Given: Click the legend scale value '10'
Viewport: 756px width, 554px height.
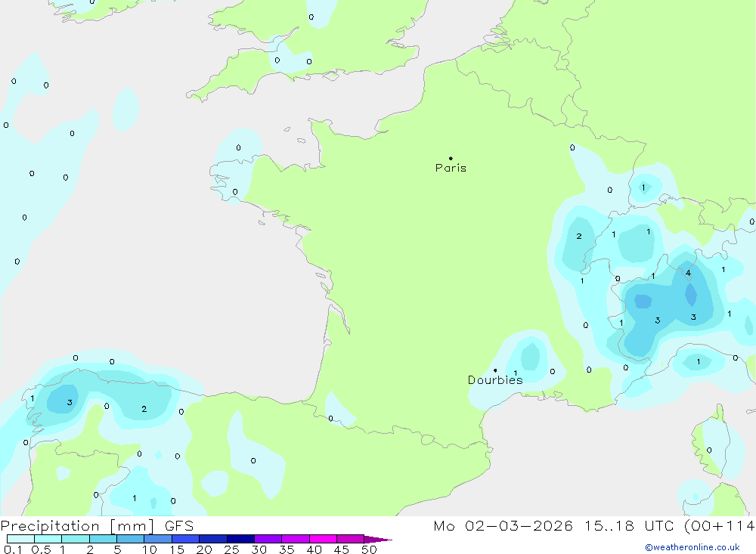Looking at the screenshot, I should pos(150,549).
